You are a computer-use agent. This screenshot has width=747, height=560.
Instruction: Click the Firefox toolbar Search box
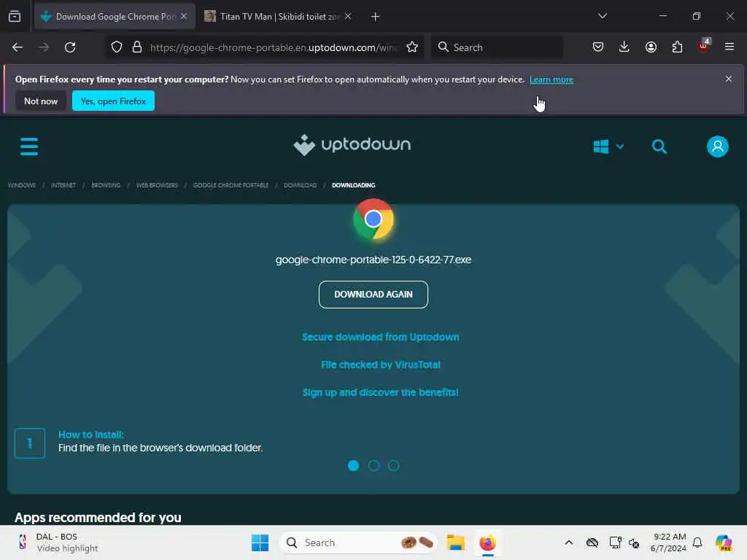[x=497, y=47]
